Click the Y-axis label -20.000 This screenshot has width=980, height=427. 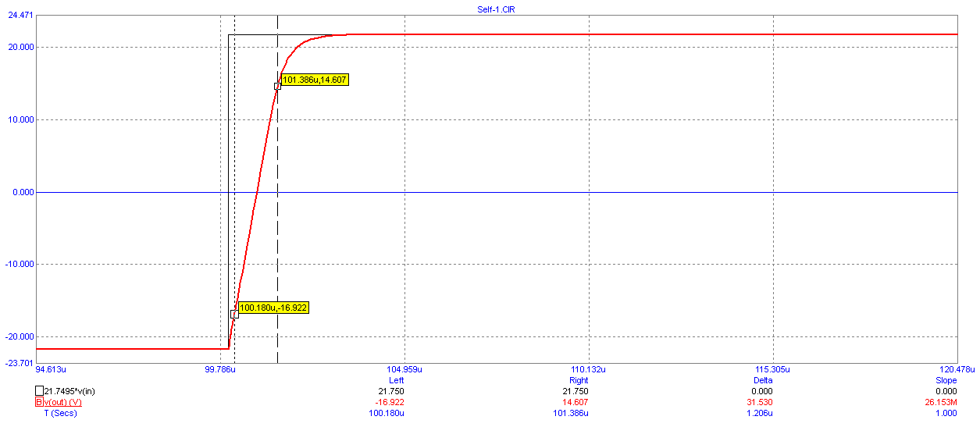[20, 336]
